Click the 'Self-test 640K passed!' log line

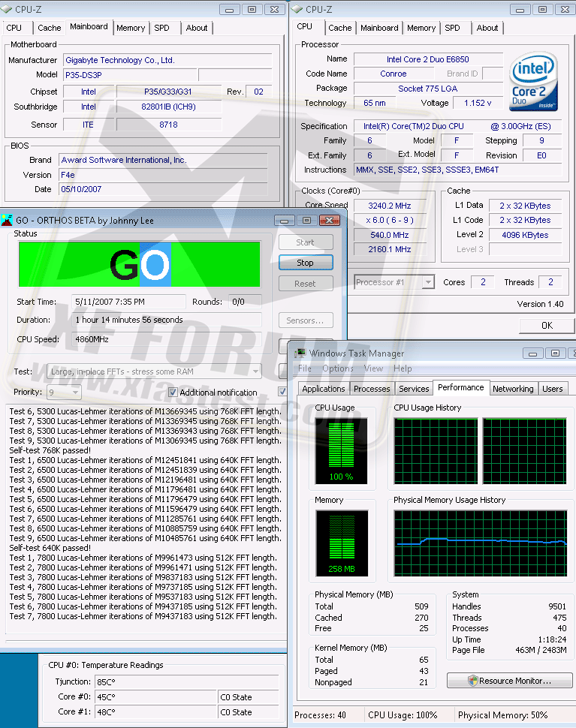[x=50, y=548]
